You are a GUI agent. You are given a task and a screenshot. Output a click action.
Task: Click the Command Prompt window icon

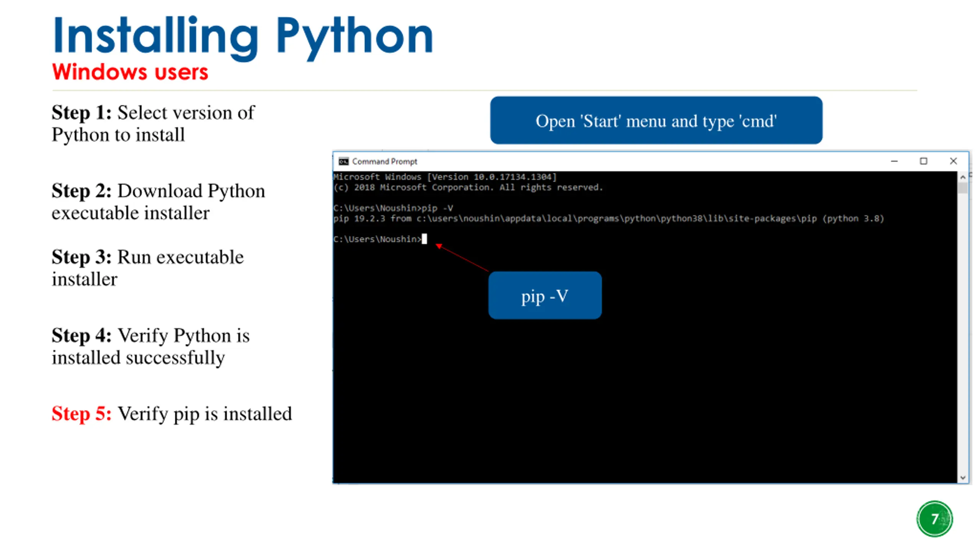point(343,161)
